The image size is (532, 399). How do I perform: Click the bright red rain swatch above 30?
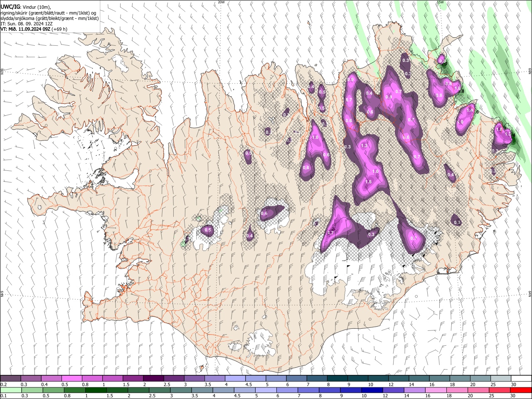(521, 390)
